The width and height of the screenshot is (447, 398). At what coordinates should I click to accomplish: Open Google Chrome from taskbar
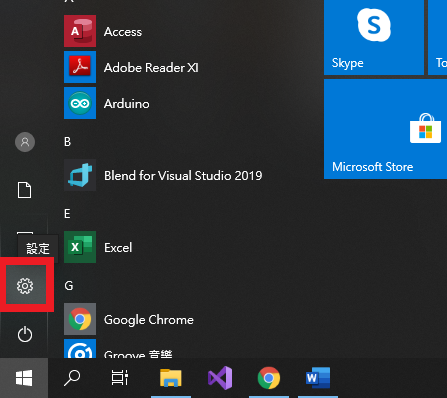[269, 378]
